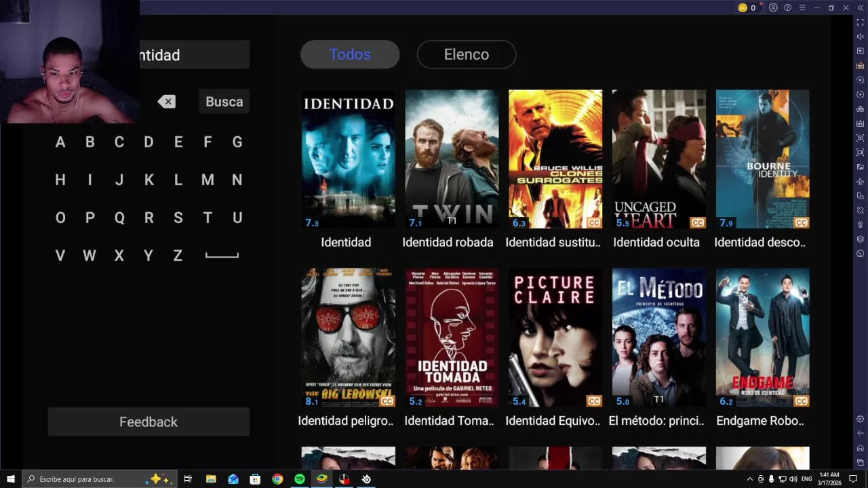Tap the letter D key
Viewport: 868px width, 488px height.
149,142
